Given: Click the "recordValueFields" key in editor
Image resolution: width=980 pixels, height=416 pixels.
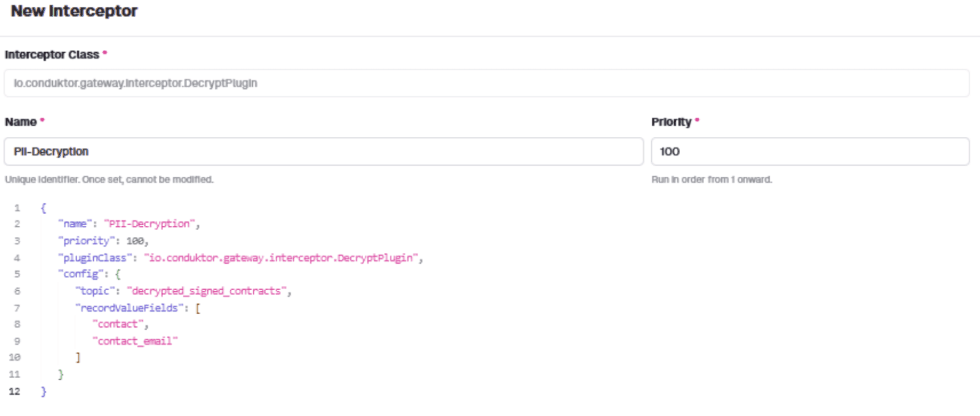Looking at the screenshot, I should click(x=129, y=308).
